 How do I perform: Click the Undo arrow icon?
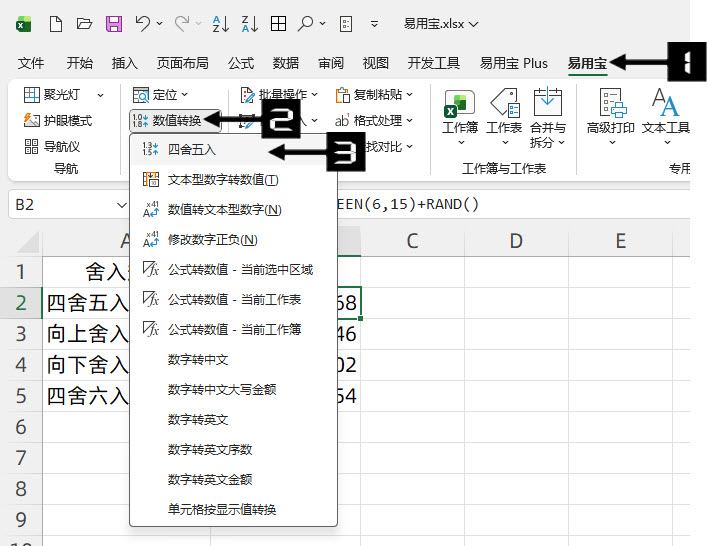[x=144, y=23]
